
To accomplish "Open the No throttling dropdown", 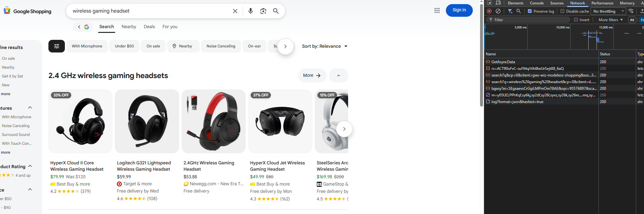I will [x=609, y=11].
